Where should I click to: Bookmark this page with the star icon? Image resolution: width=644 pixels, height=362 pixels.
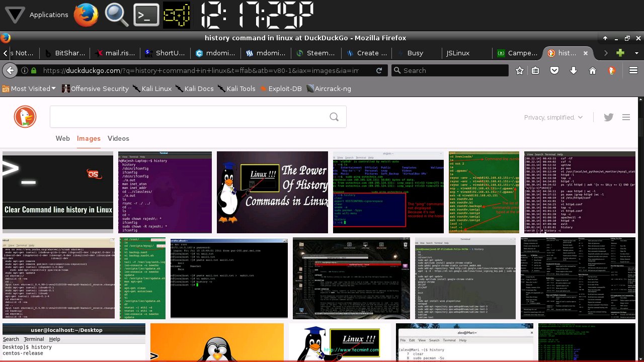(520, 70)
